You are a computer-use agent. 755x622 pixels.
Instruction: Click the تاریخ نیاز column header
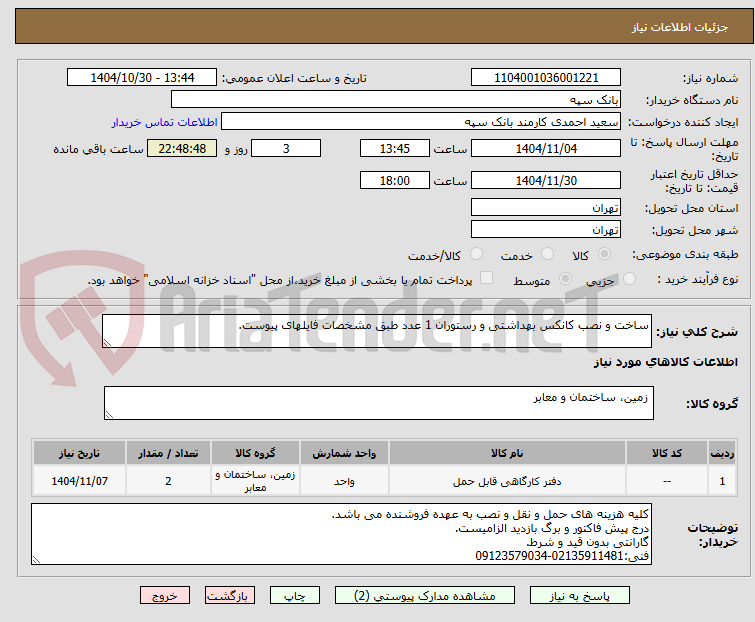[79, 453]
